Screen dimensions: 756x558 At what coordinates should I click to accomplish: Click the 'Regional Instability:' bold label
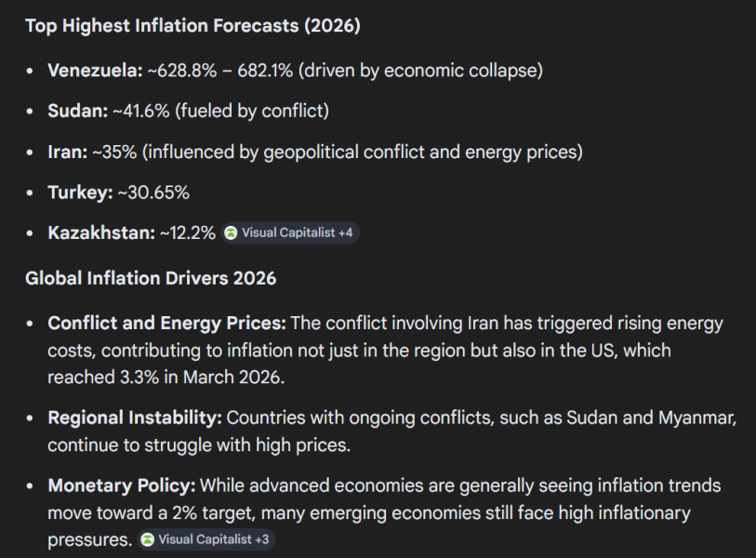(x=135, y=418)
